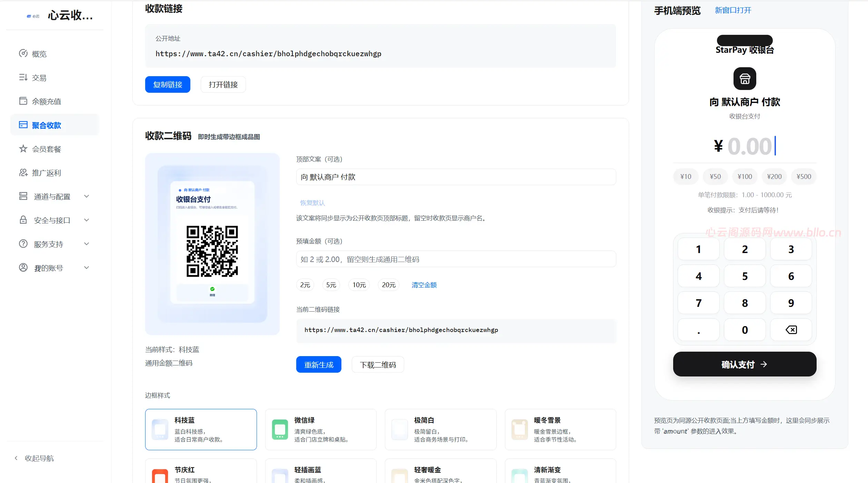The width and height of the screenshot is (868, 483).
Task: Click the 余额充值 wallet icon
Action: point(23,101)
